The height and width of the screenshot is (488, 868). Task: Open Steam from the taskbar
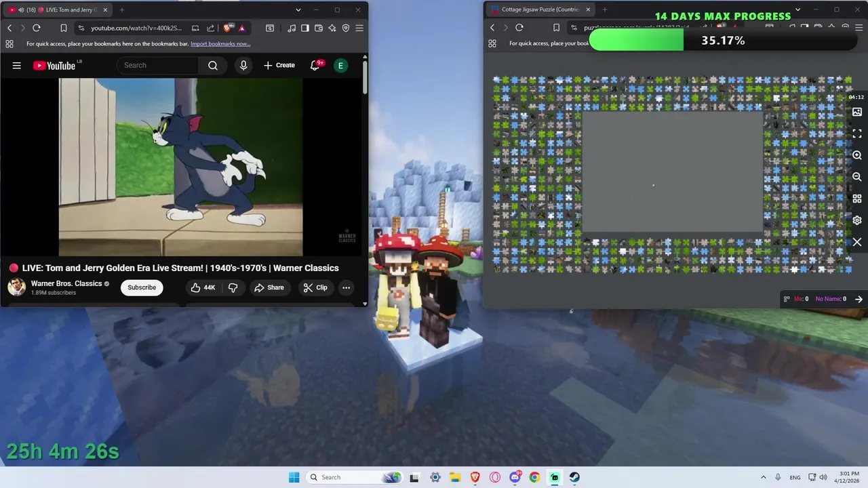(x=574, y=477)
